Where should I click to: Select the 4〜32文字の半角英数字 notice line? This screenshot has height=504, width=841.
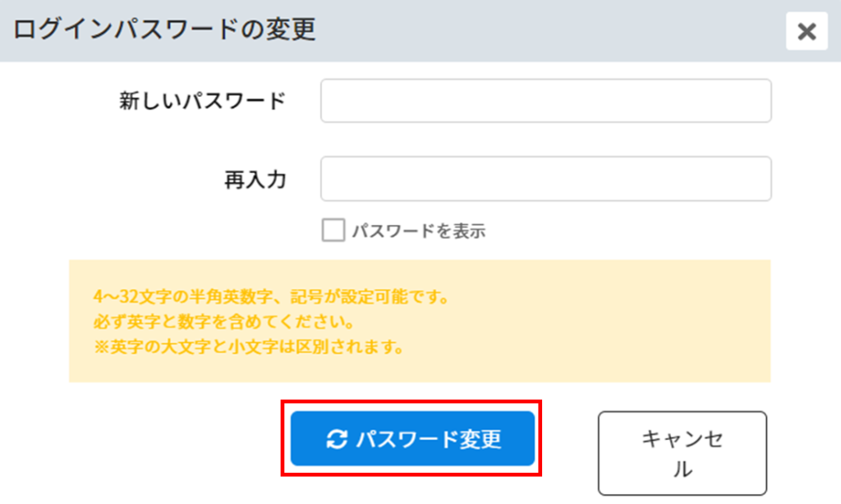click(x=271, y=296)
